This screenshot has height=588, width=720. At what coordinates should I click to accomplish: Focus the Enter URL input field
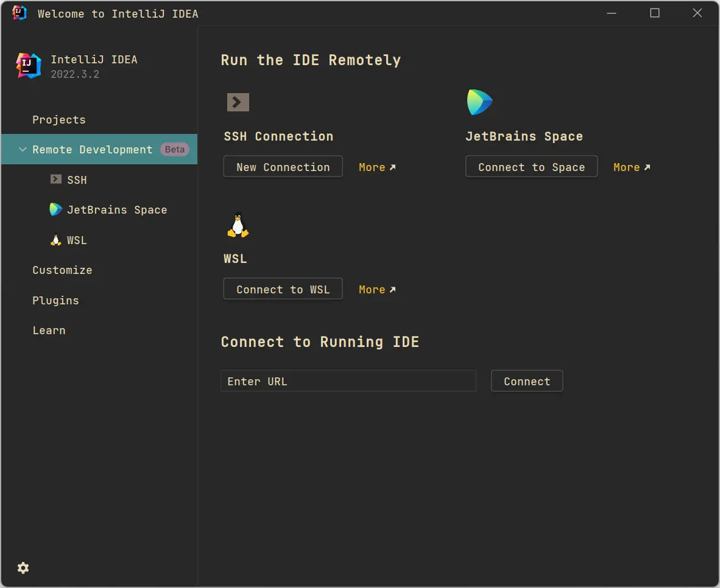click(x=348, y=381)
